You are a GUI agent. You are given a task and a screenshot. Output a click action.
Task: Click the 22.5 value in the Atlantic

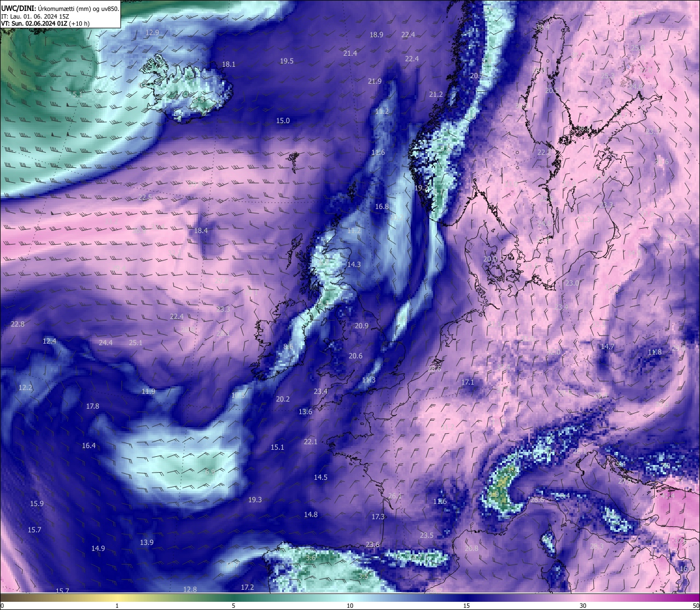tap(145, 197)
